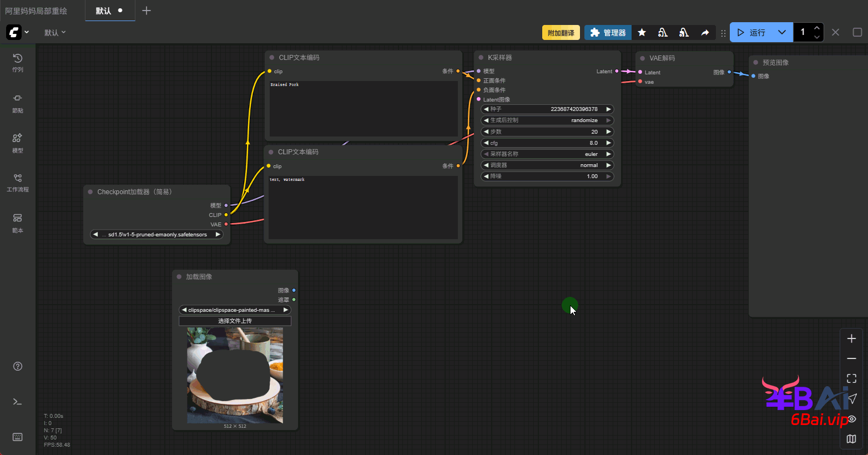The height and width of the screenshot is (455, 868).
Task: Expand the run button dropdown arrow
Action: tap(781, 33)
